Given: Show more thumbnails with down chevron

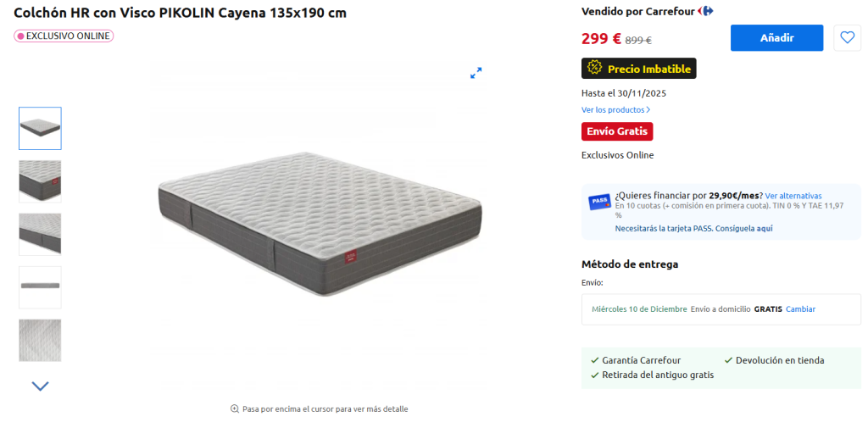Looking at the screenshot, I should [41, 386].
